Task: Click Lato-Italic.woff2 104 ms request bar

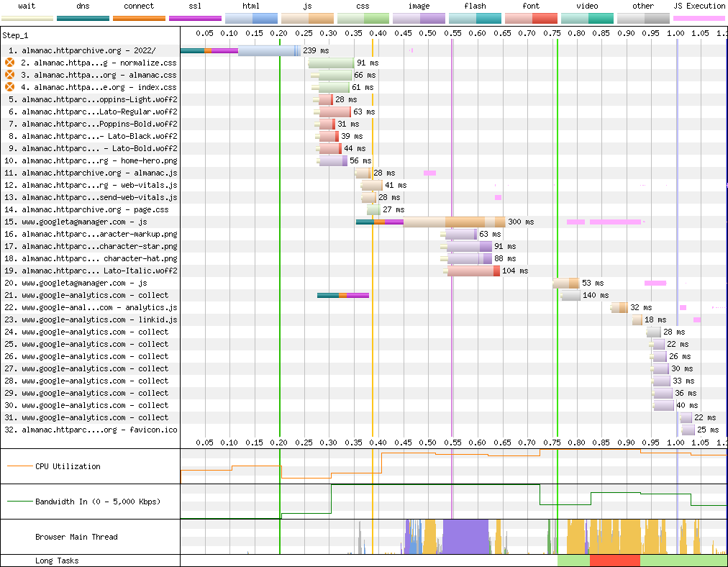Action: pos(471,271)
